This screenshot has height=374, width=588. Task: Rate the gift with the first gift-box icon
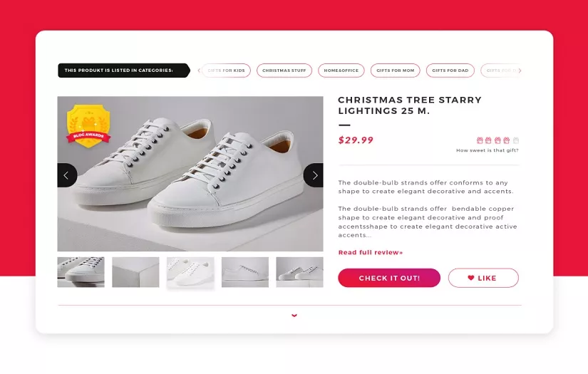tap(480, 140)
